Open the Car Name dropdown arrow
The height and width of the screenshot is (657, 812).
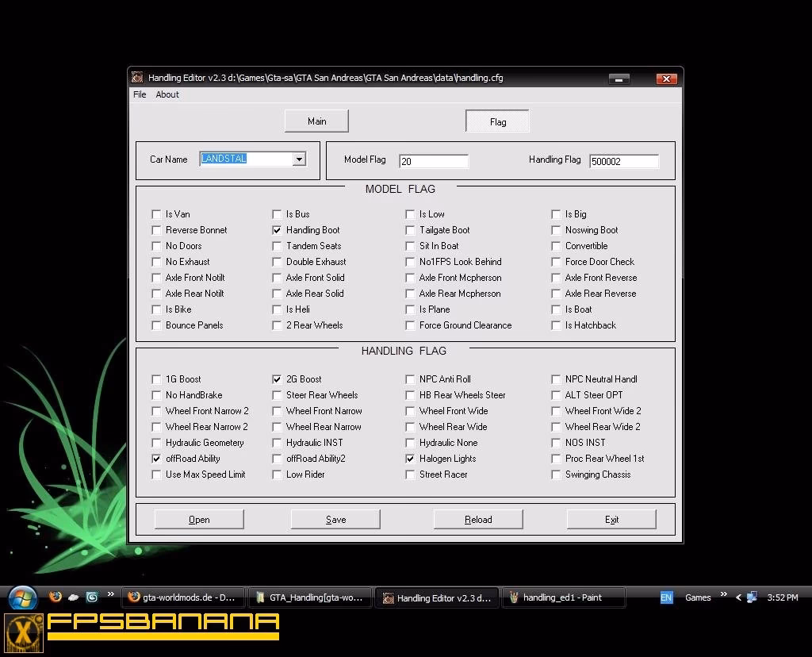[x=299, y=159]
